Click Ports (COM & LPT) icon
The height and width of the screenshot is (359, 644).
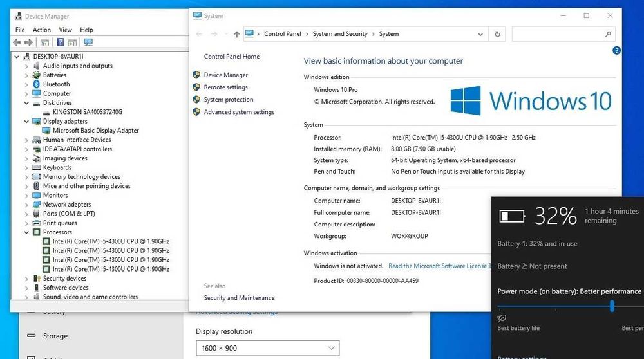tap(36, 214)
